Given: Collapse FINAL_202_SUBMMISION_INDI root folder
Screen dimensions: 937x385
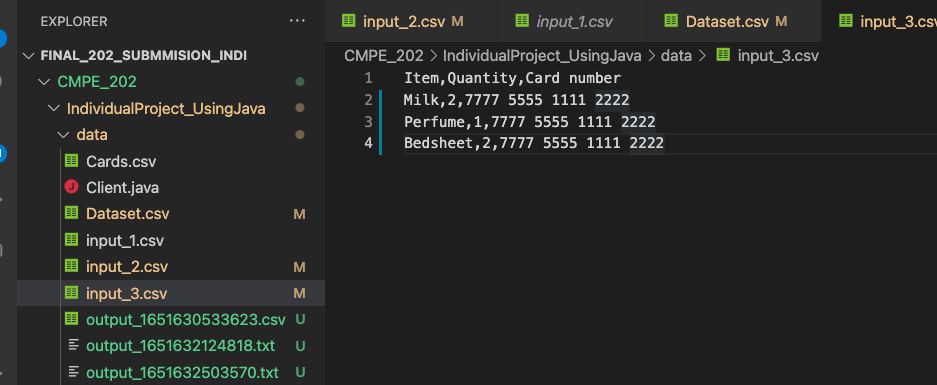Looking at the screenshot, I should pyautogui.click(x=28, y=56).
